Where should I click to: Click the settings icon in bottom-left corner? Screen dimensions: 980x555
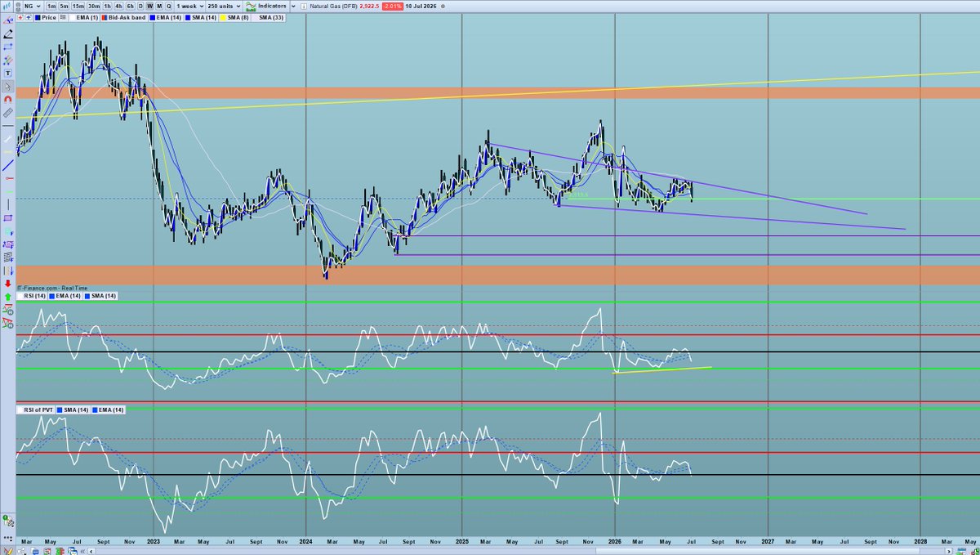(x=8, y=521)
